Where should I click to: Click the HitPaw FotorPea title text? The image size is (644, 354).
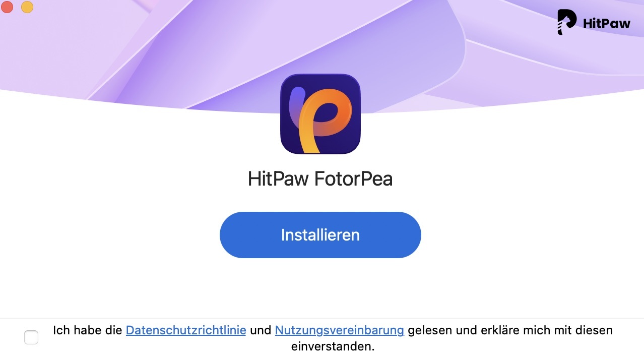coord(320,179)
